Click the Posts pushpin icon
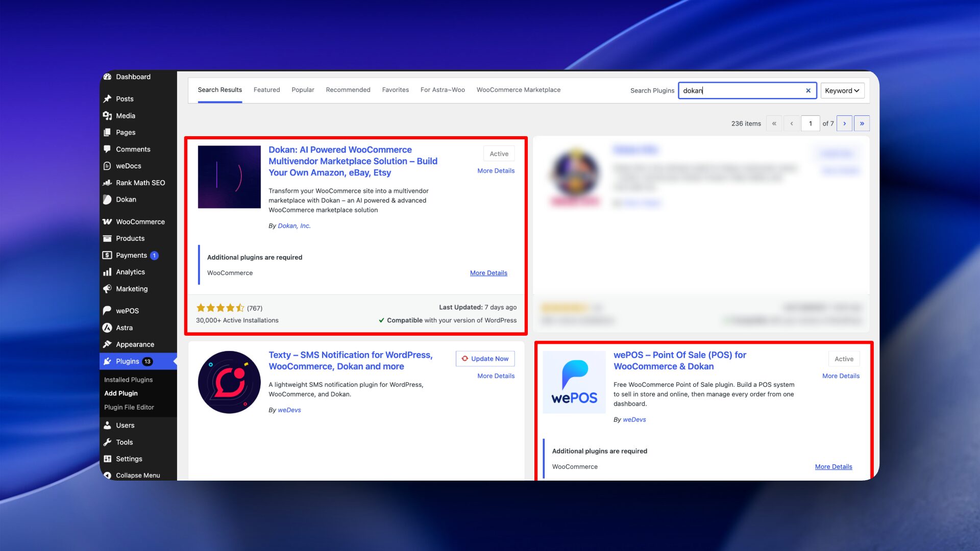 107,99
